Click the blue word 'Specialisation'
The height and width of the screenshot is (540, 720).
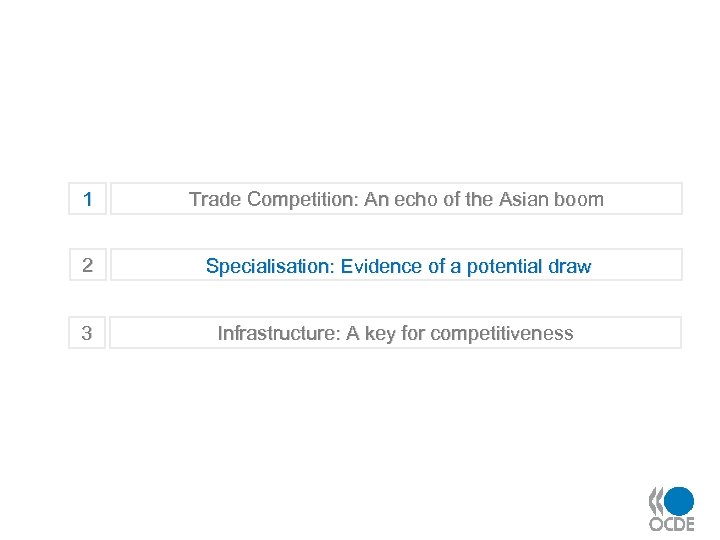[268, 266]
